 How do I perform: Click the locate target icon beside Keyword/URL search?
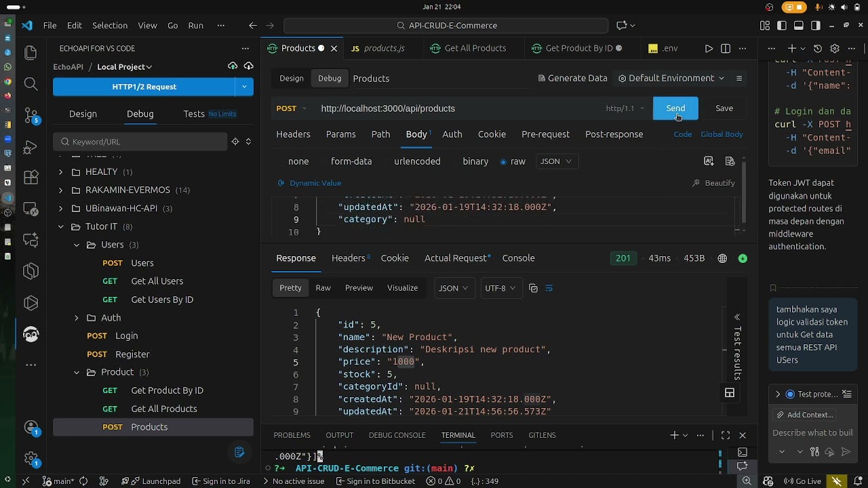pyautogui.click(x=235, y=142)
